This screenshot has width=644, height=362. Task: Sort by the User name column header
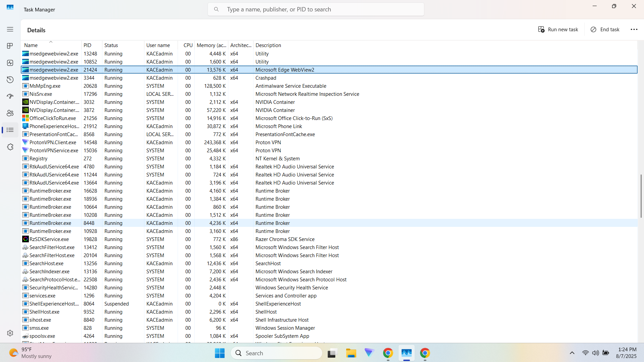pos(161,45)
